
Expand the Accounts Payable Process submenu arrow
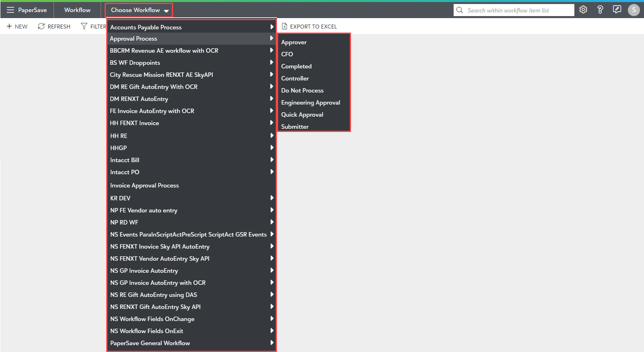coord(272,27)
